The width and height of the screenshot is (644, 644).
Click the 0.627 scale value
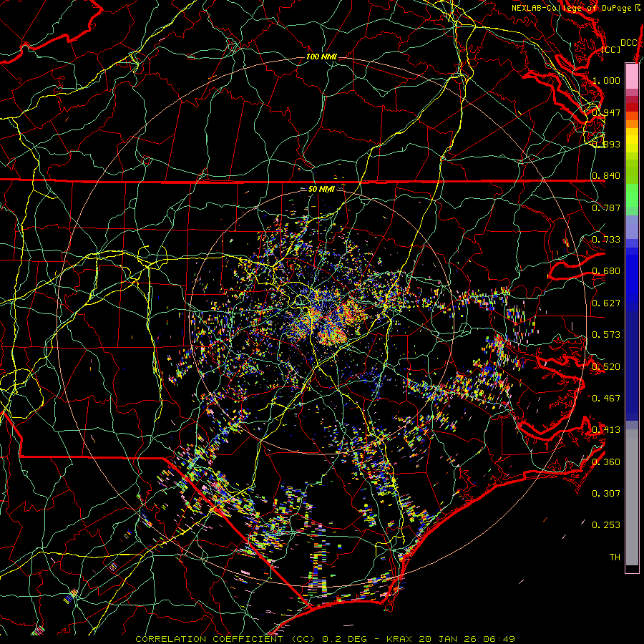coord(606,303)
